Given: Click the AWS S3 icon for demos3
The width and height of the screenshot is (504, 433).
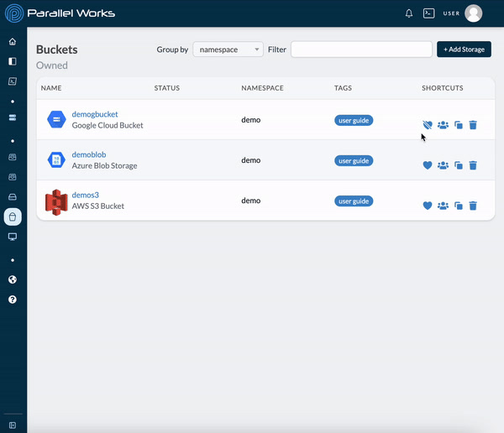Looking at the screenshot, I should [56, 202].
